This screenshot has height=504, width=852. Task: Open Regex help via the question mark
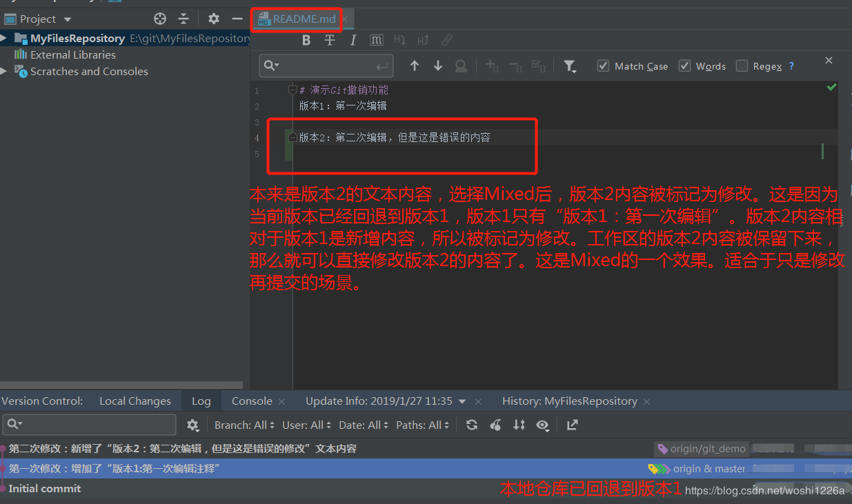(791, 66)
